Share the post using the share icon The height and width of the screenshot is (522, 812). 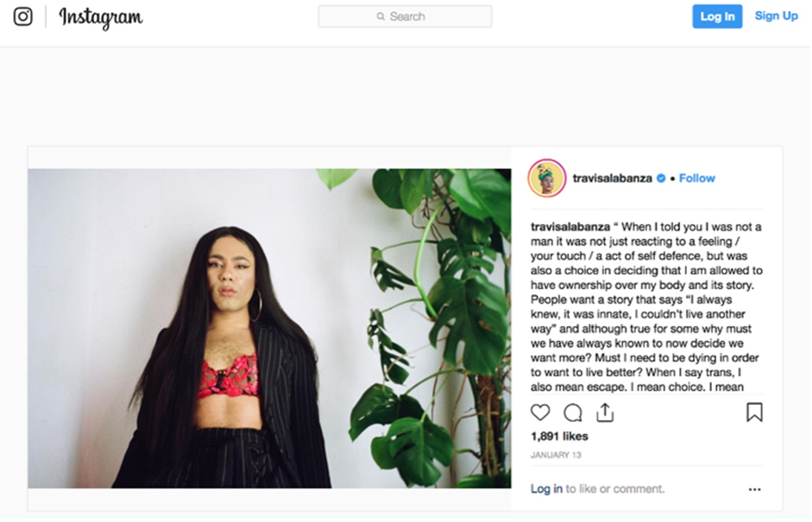click(x=605, y=412)
